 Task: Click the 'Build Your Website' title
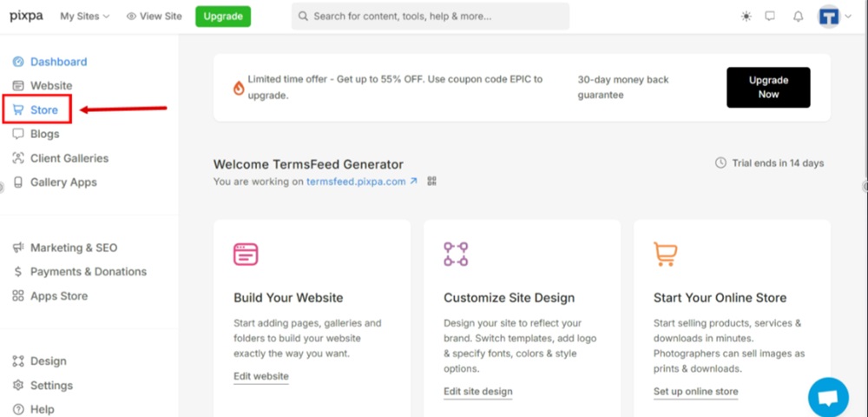coord(288,297)
